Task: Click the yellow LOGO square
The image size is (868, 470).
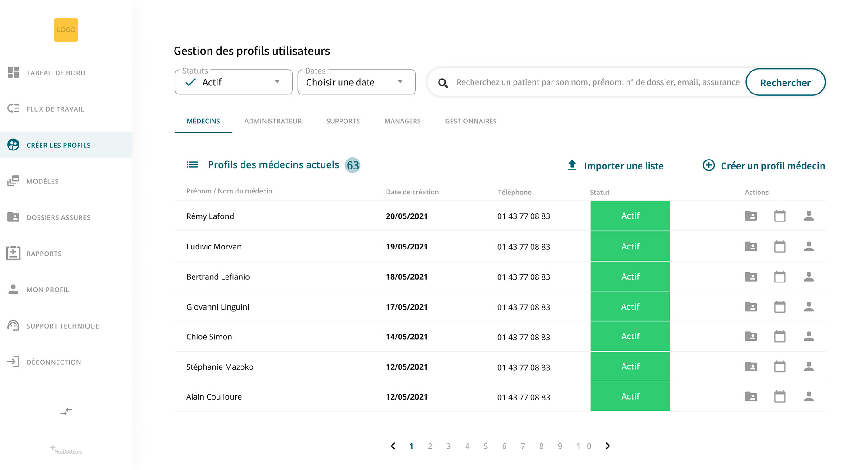Action: [66, 30]
